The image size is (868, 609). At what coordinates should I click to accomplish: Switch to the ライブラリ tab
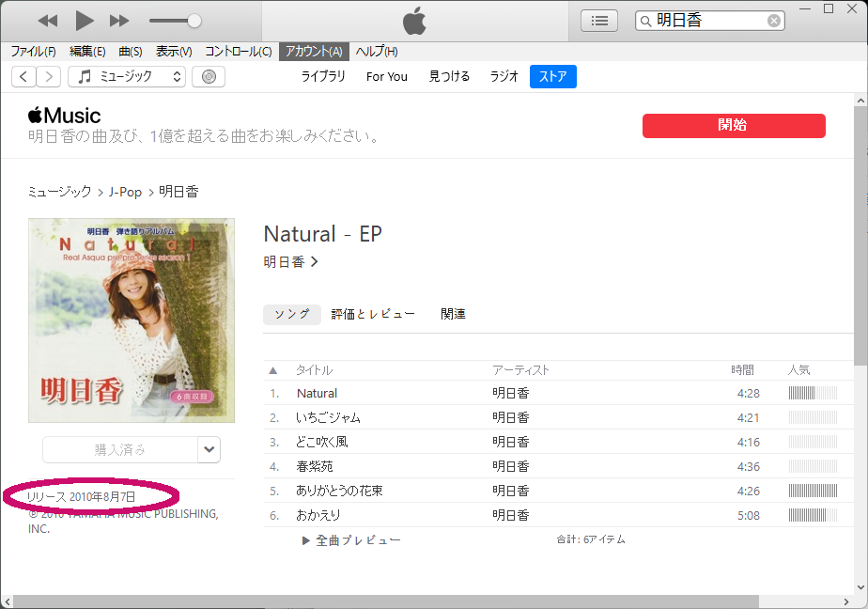click(323, 76)
